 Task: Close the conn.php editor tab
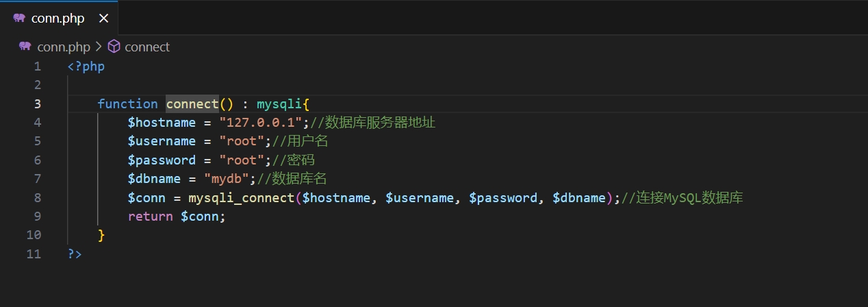pos(103,19)
